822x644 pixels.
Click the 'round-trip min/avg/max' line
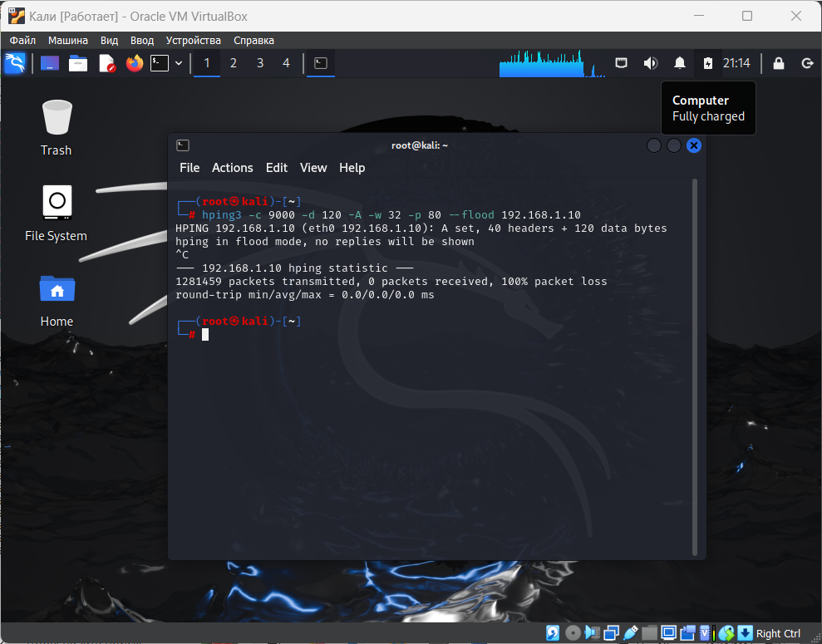304,294
